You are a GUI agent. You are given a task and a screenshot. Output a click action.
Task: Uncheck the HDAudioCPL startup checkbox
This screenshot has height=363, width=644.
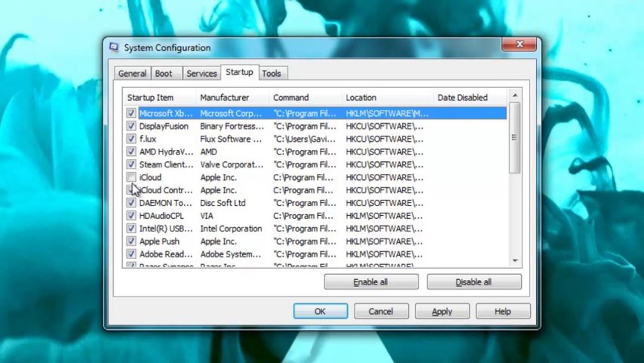point(131,216)
